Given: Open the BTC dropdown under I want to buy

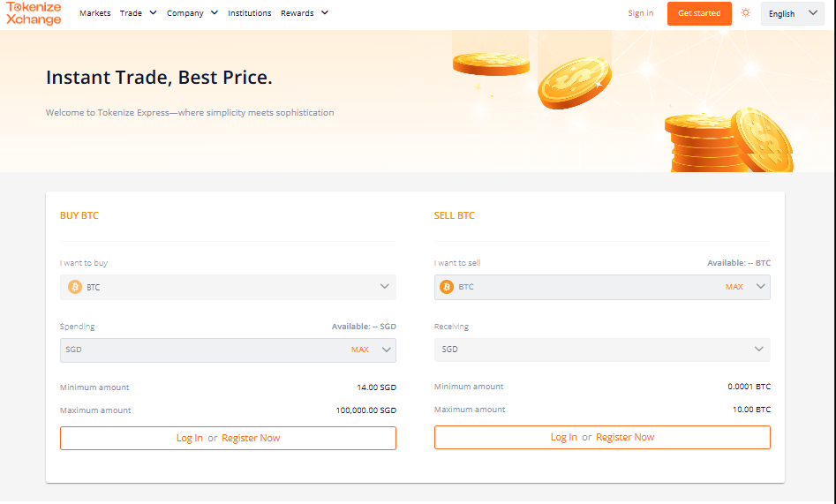Looking at the screenshot, I should coord(228,287).
